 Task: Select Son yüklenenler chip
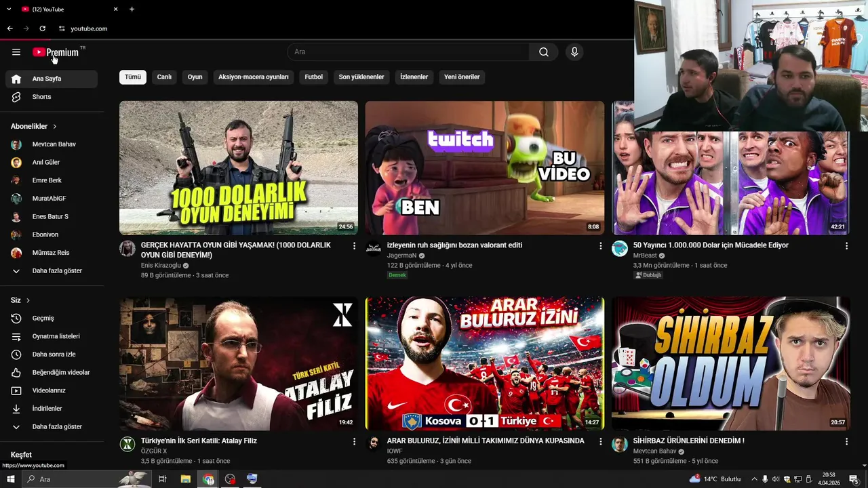361,77
